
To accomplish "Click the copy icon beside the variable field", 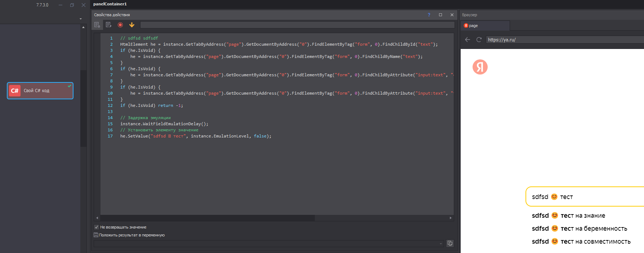I will 450,243.
